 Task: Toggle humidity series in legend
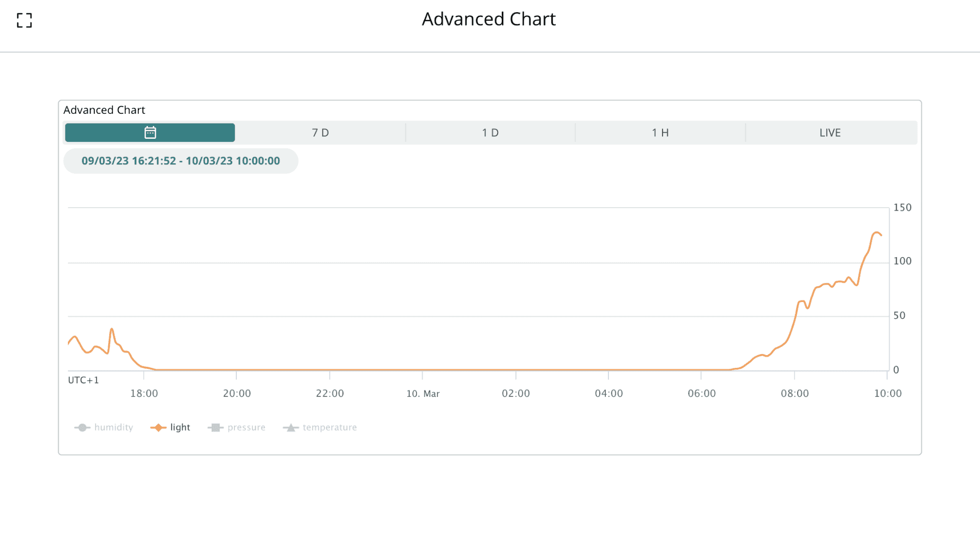113,428
